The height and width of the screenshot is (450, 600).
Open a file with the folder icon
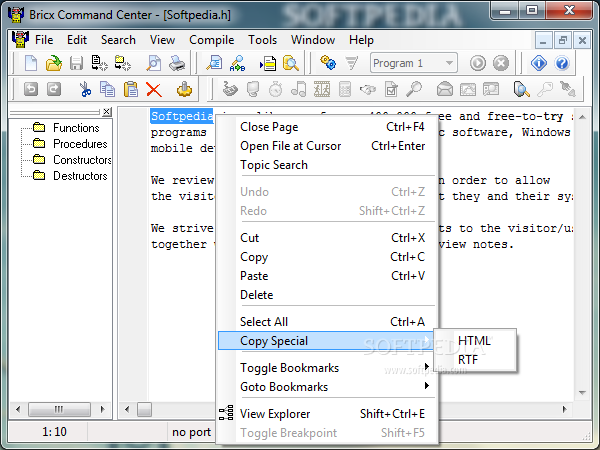click(54, 63)
